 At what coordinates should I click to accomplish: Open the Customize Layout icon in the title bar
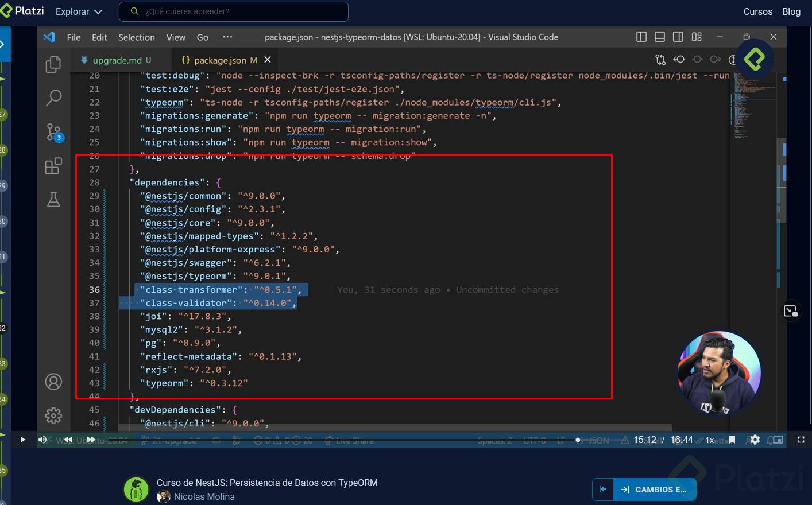point(697,37)
